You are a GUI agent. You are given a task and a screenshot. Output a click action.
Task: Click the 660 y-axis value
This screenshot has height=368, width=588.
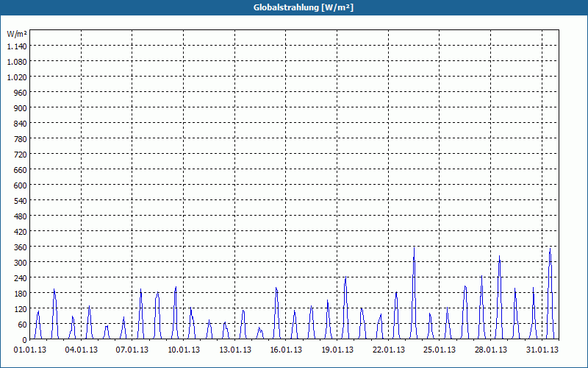click(21, 170)
